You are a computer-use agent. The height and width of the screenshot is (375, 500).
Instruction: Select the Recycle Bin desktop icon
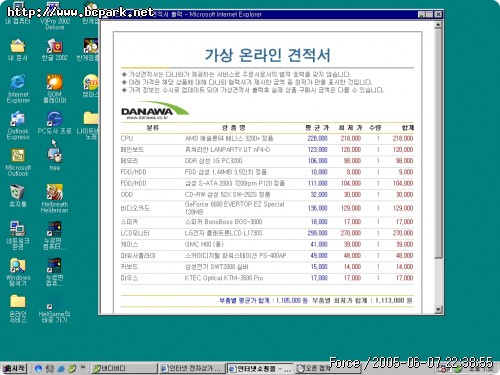pos(18,196)
